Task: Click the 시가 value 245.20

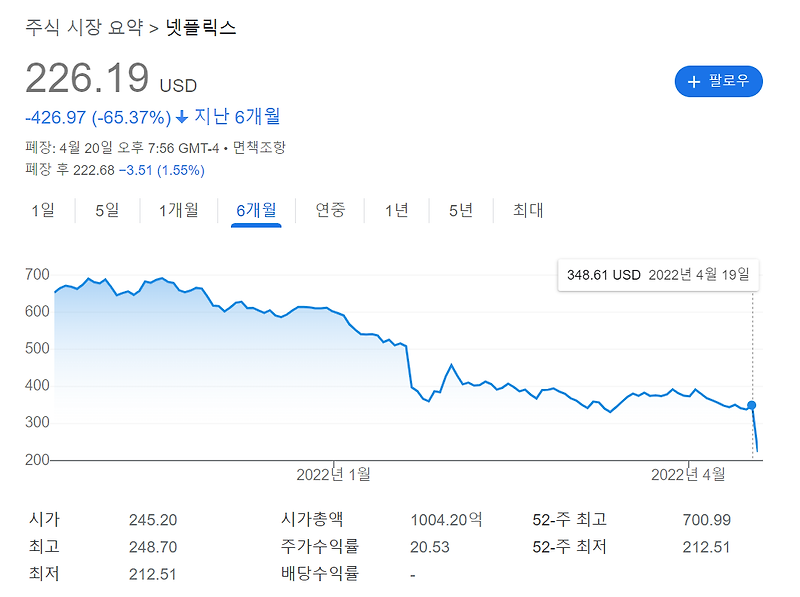Action: click(x=153, y=520)
